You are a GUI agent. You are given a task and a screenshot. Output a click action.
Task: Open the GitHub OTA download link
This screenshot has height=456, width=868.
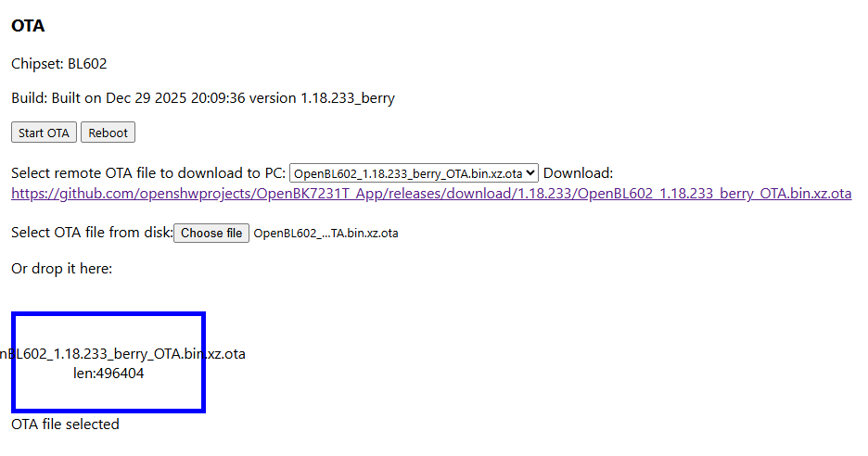click(431, 194)
